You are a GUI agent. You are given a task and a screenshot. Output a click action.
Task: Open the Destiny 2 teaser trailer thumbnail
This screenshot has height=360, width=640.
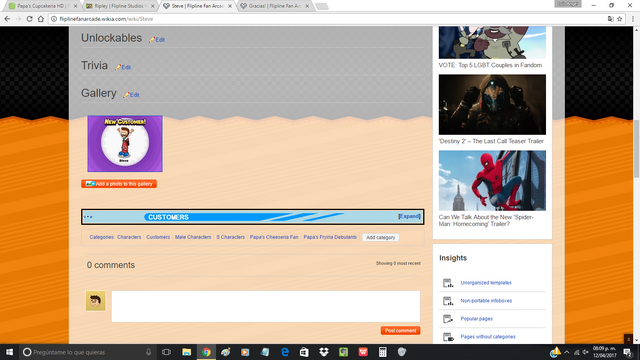tap(492, 104)
